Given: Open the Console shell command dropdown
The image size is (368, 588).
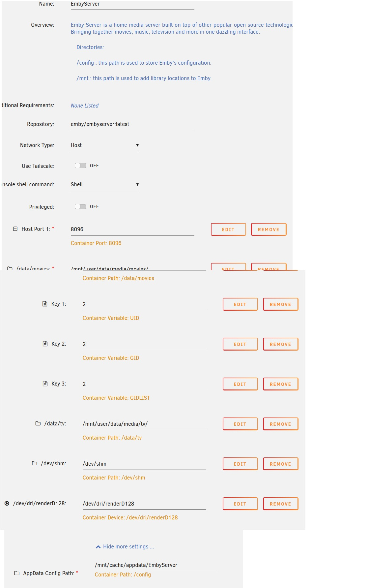Looking at the screenshot, I should coord(104,185).
